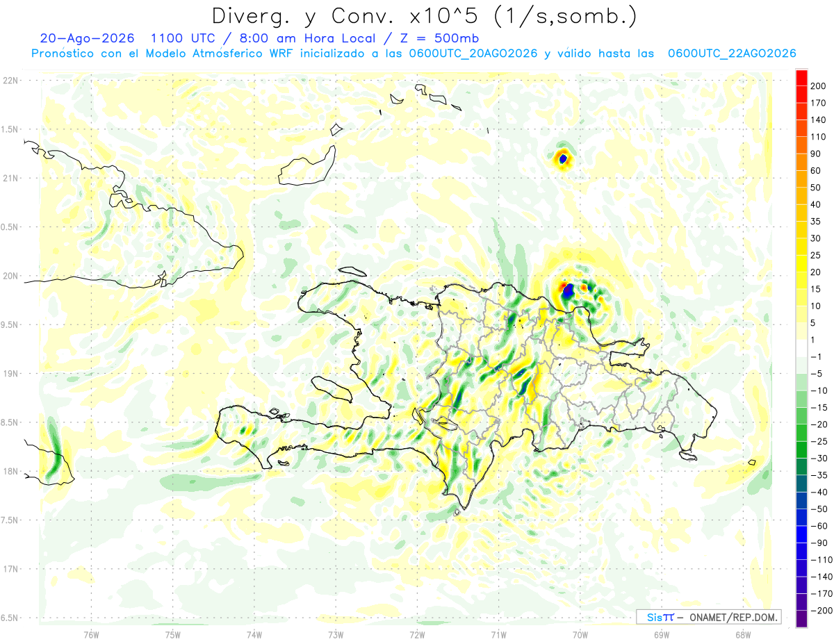
Task: Click the '18N' latitude label
Action: (x=10, y=472)
